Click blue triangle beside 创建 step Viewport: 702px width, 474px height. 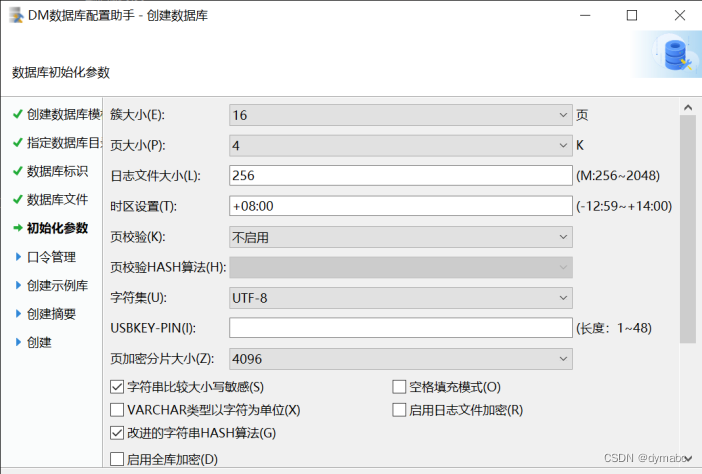(18, 342)
